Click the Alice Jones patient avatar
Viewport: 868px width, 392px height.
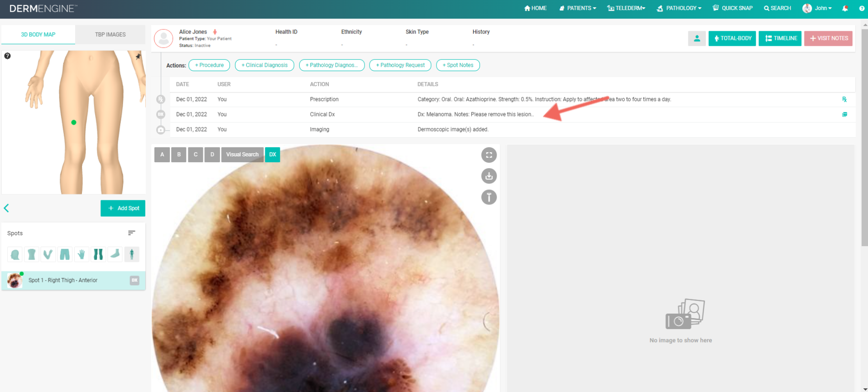(x=163, y=39)
